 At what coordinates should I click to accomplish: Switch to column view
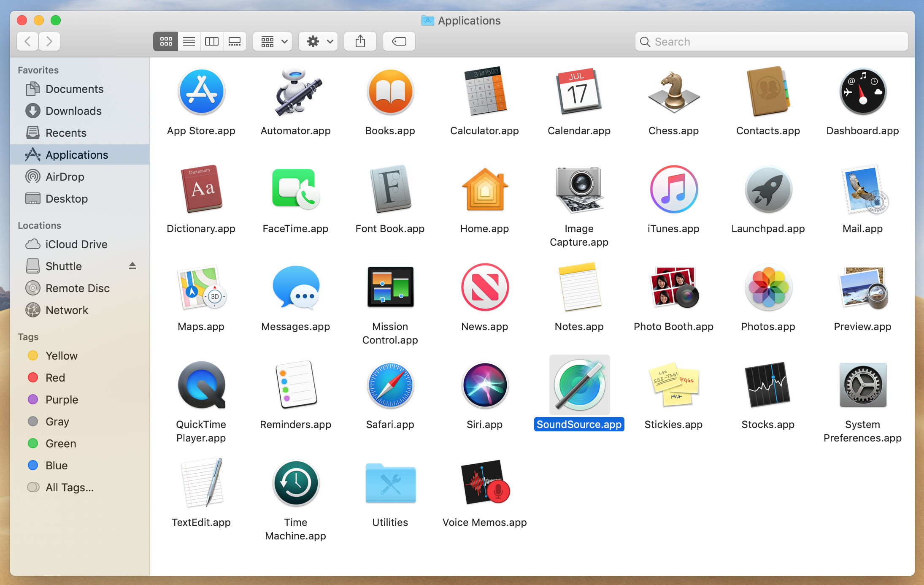click(x=212, y=41)
